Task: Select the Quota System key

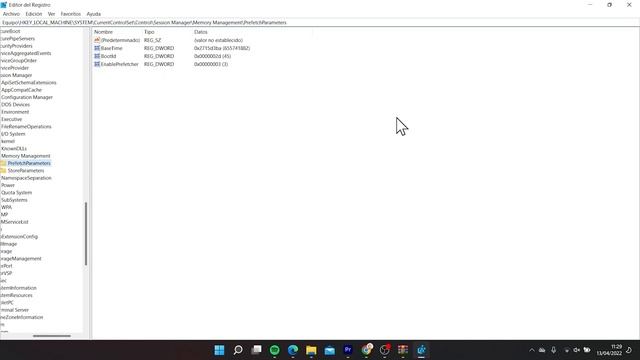Action: coord(16,193)
